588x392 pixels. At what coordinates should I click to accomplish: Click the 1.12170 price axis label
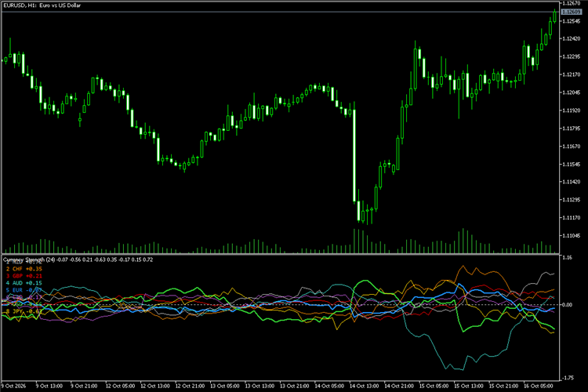pyautogui.click(x=571, y=74)
